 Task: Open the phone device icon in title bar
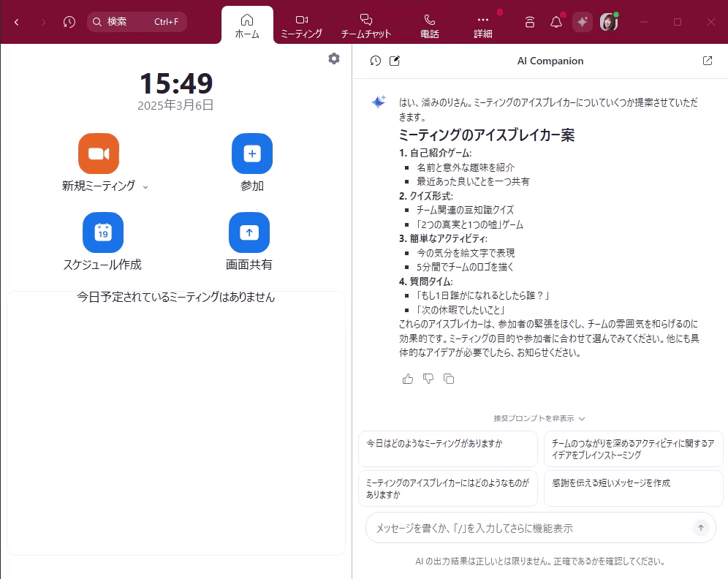(530, 22)
